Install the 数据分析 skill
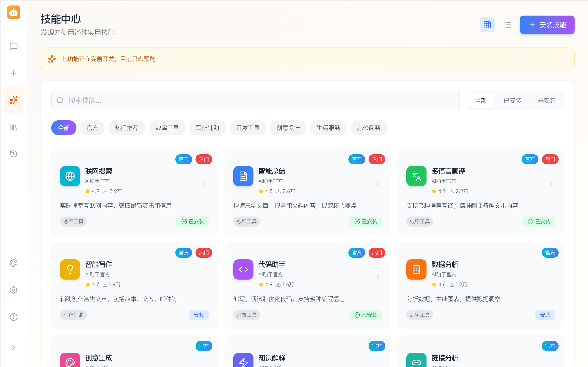The image size is (588, 367). (545, 315)
